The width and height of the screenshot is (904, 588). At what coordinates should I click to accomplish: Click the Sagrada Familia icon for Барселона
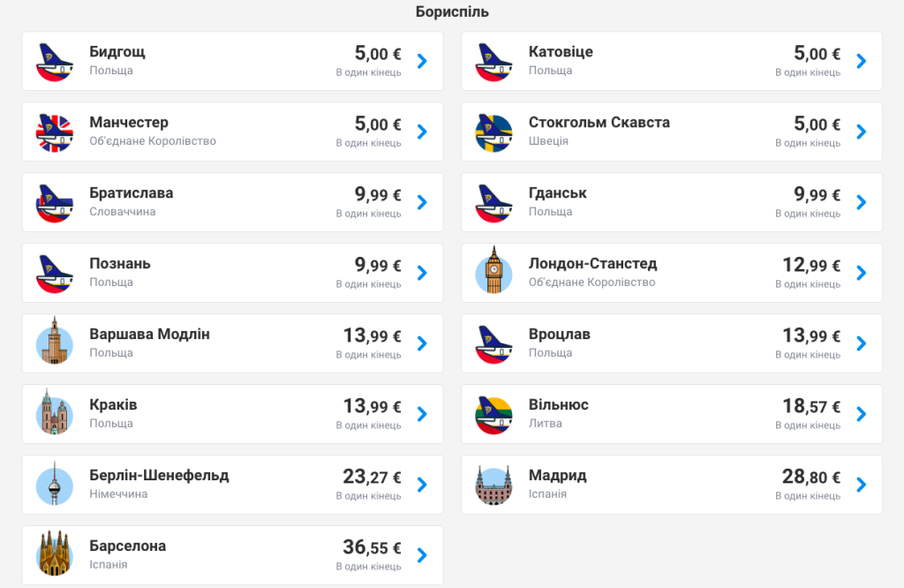(55, 554)
